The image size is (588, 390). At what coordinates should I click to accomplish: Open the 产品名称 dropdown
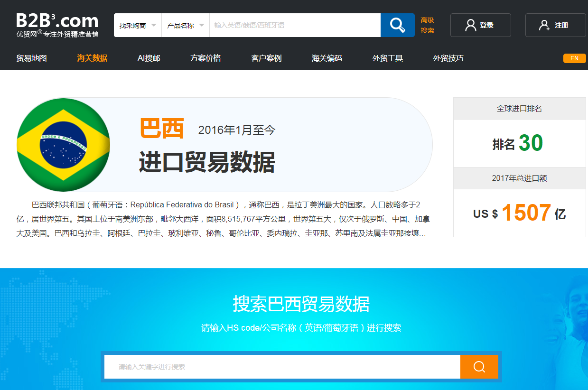[186, 25]
